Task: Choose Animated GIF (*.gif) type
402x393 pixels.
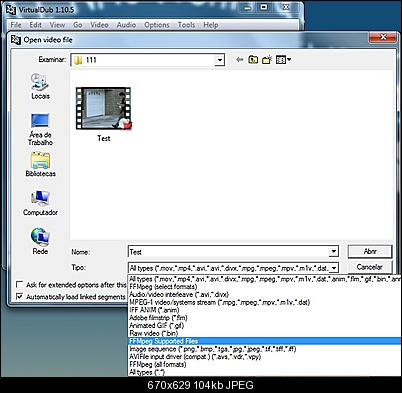Action: [x=265, y=325]
